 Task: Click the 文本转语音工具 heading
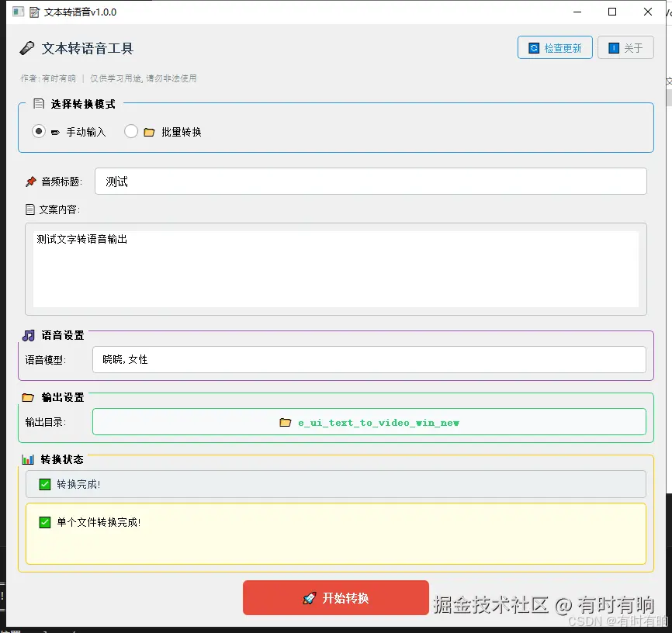[88, 48]
